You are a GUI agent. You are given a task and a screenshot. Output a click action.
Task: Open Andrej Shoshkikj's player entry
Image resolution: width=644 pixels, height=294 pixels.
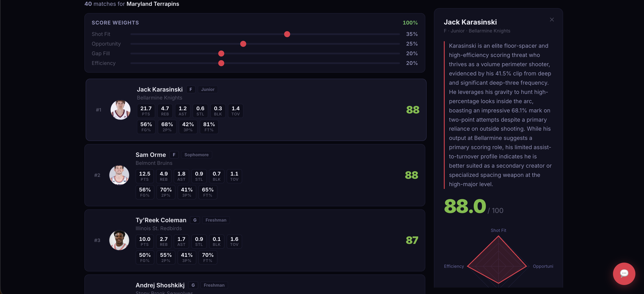tap(160, 285)
